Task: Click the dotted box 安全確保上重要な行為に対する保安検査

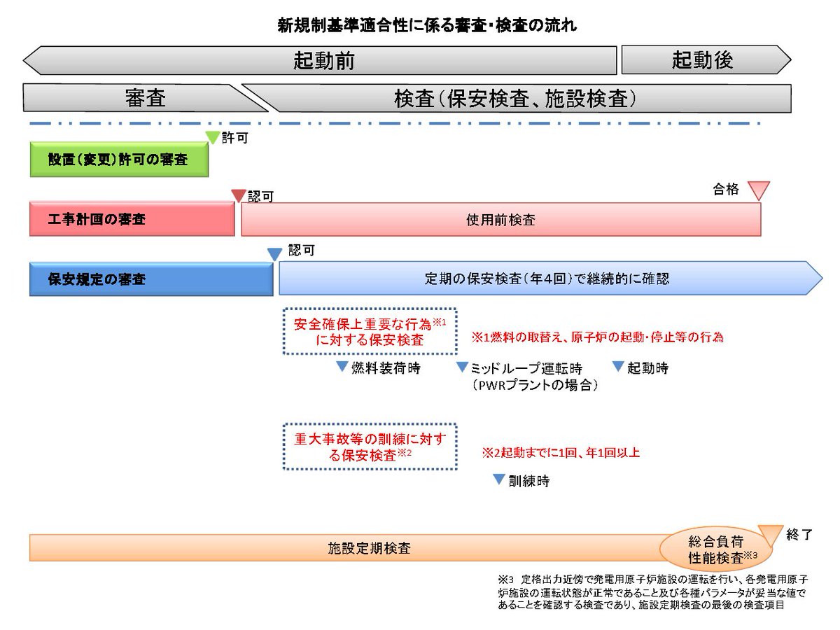Action: [369, 332]
